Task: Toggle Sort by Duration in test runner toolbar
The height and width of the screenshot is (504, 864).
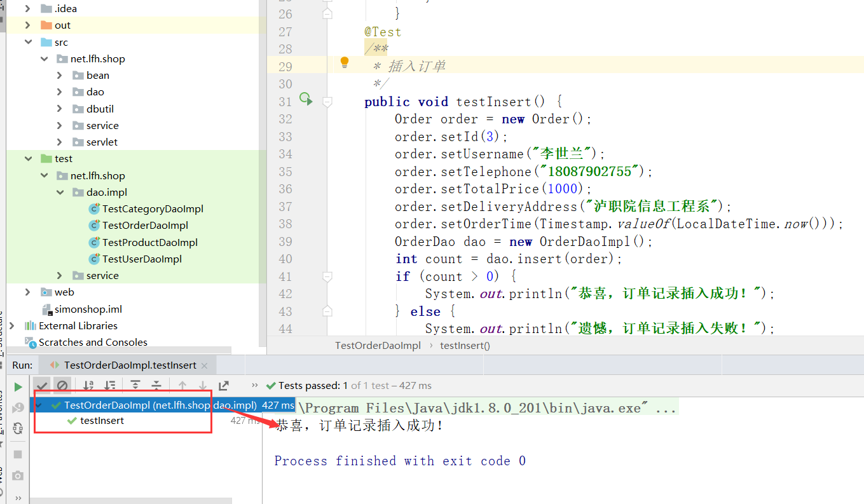Action: click(110, 386)
